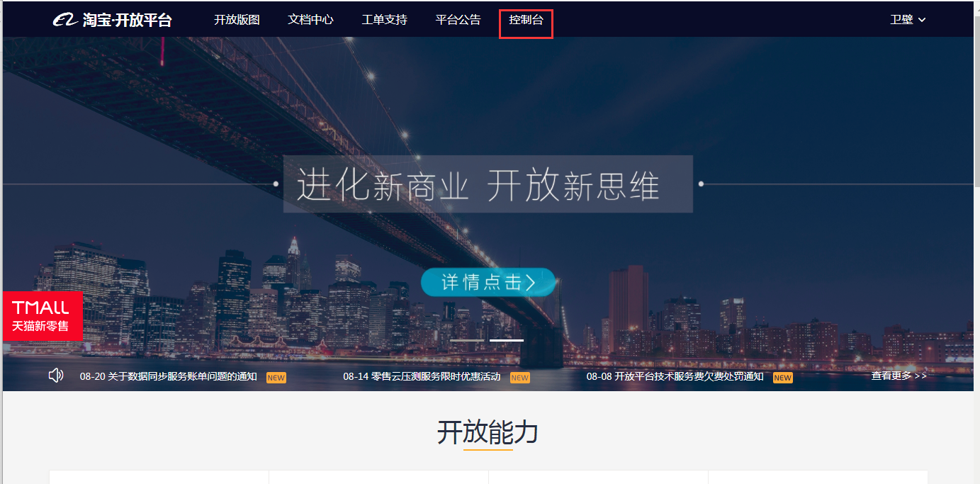
Task: Open the 文档中心 menu
Action: [x=310, y=20]
